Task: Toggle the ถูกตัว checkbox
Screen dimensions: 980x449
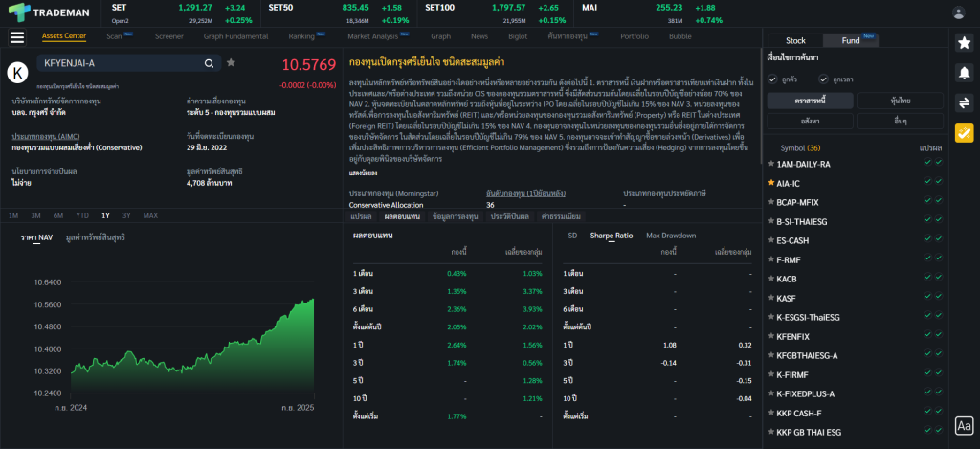Action: [x=772, y=79]
